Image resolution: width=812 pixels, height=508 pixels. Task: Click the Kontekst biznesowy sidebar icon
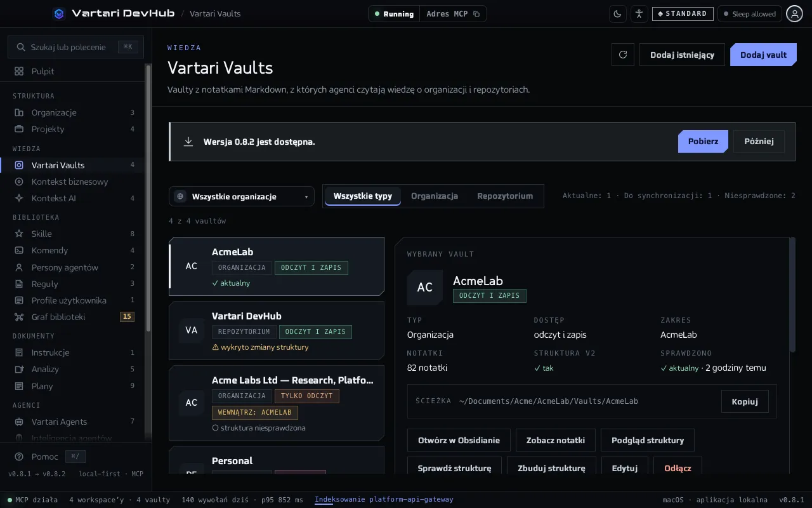(x=19, y=182)
